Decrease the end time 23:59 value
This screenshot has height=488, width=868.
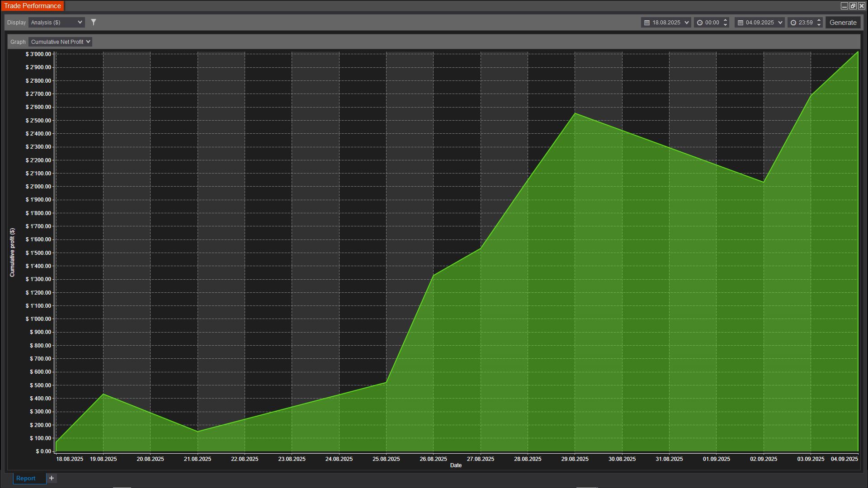[819, 25]
